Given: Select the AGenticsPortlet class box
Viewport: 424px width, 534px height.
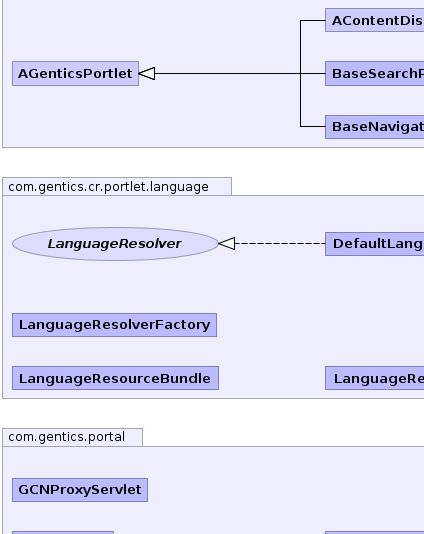Looking at the screenshot, I should click(75, 74).
